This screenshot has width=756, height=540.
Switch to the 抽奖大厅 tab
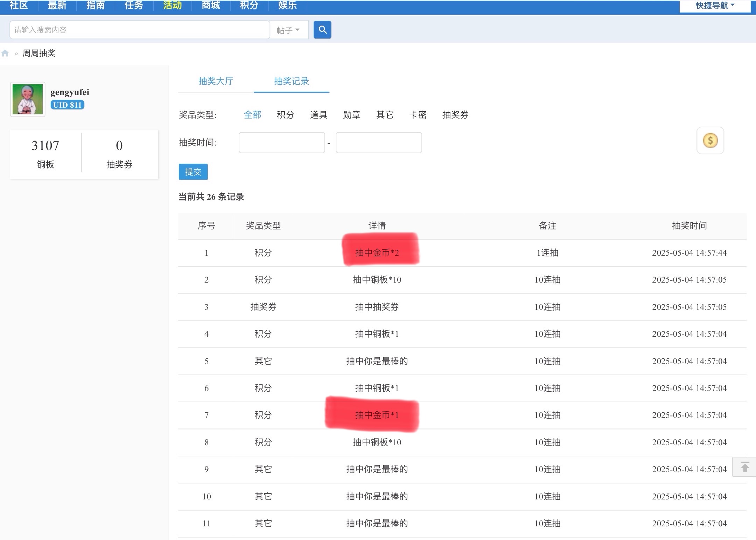(216, 81)
